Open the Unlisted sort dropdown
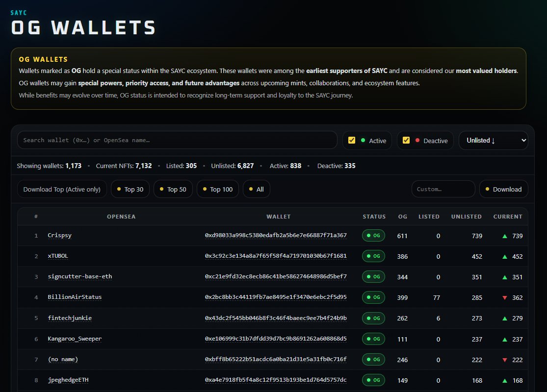 pyautogui.click(x=493, y=141)
